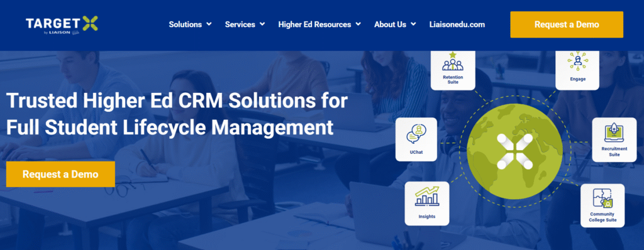The width and height of the screenshot is (644, 250).
Task: Open the Insights chart icon tile
Action: click(x=427, y=204)
